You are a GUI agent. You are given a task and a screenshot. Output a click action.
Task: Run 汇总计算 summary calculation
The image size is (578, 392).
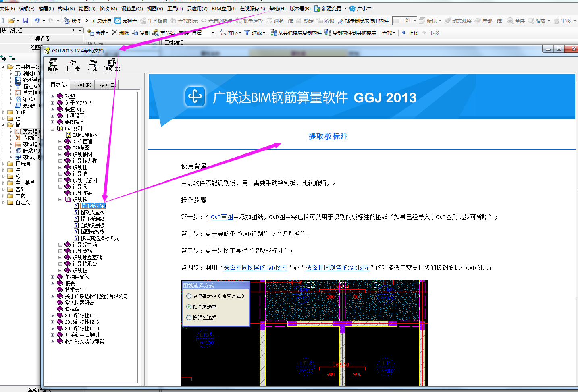98,21
